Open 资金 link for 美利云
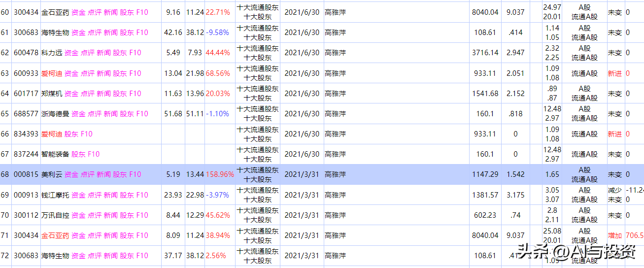 (71, 174)
